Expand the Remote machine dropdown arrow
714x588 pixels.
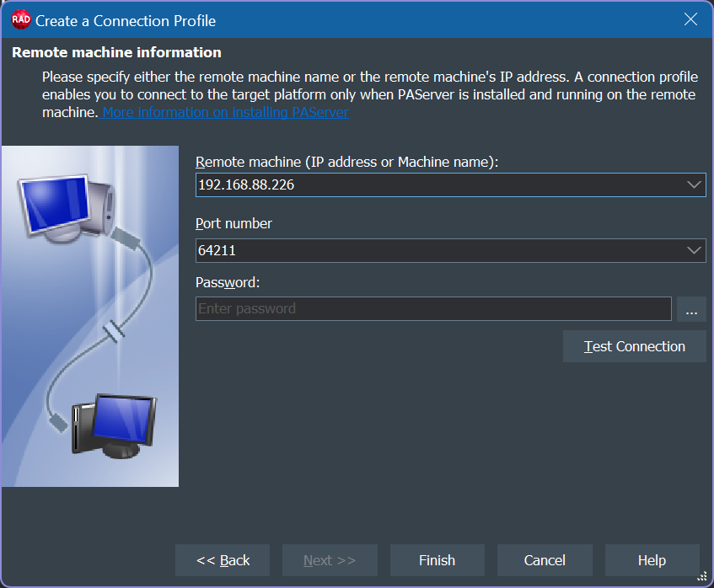(x=694, y=184)
